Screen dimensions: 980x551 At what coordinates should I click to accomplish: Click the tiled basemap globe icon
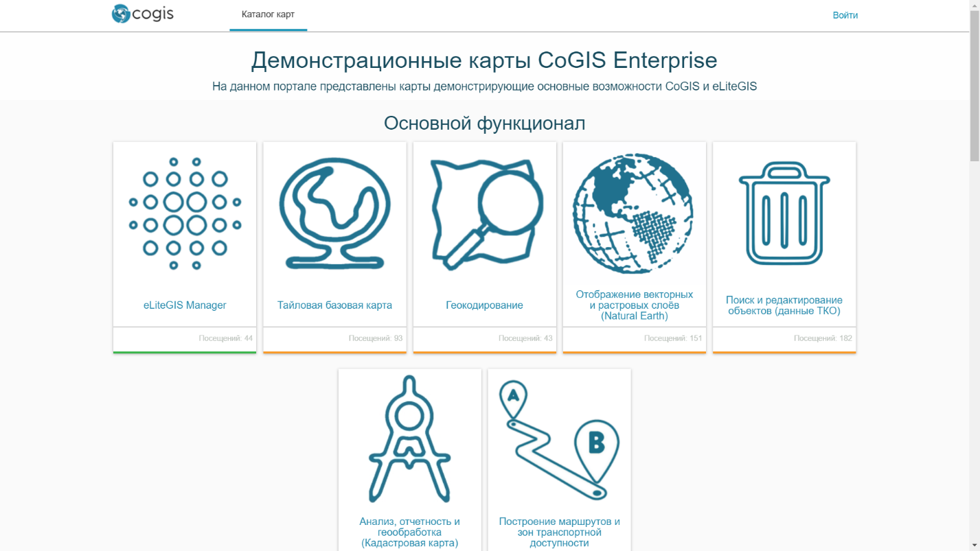tap(334, 213)
